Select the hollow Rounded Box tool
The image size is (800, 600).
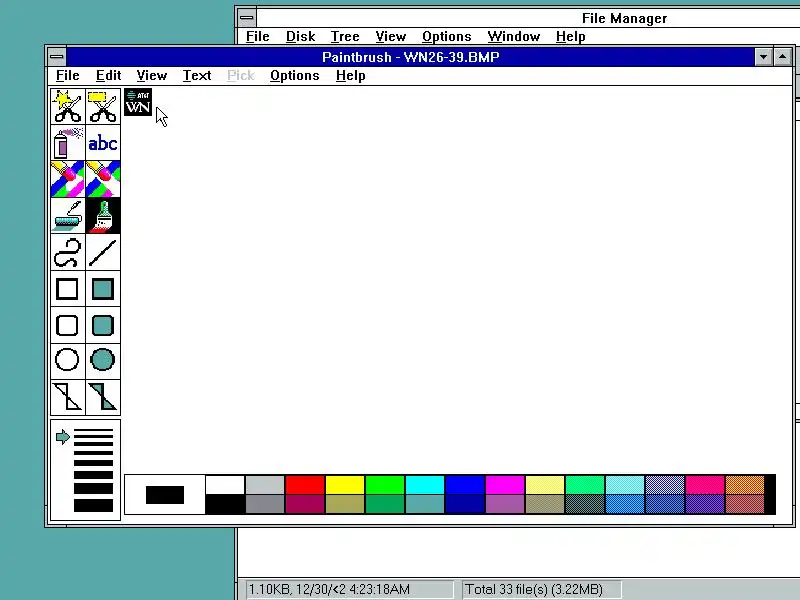(x=68, y=325)
